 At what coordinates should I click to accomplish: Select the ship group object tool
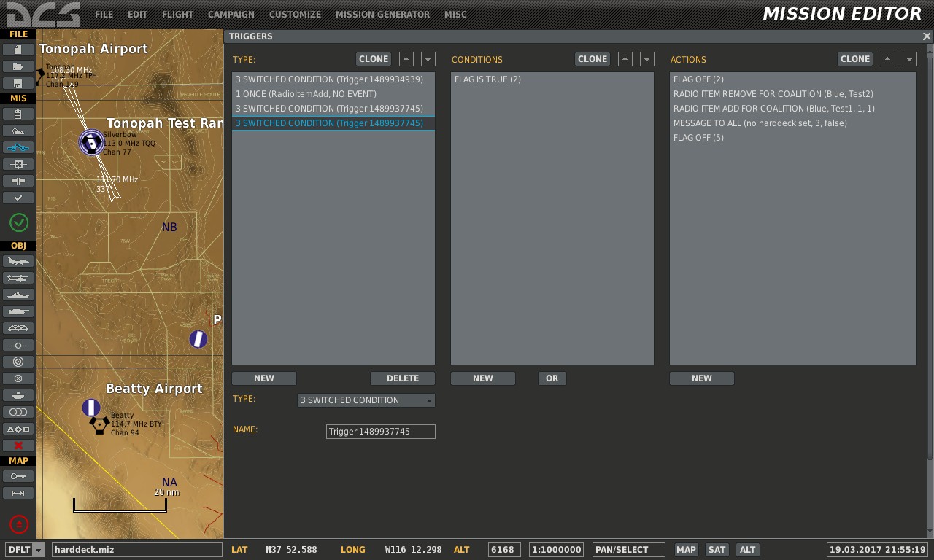click(x=18, y=295)
